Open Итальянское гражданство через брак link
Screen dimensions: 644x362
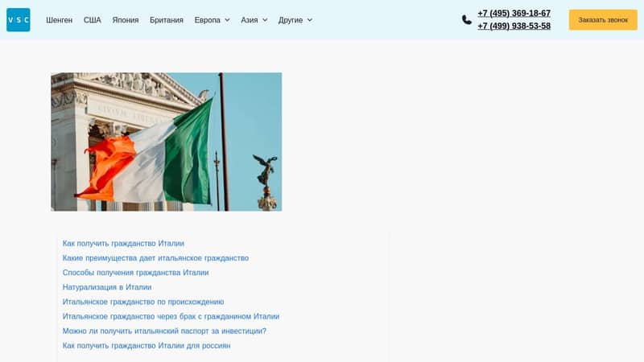(171, 316)
